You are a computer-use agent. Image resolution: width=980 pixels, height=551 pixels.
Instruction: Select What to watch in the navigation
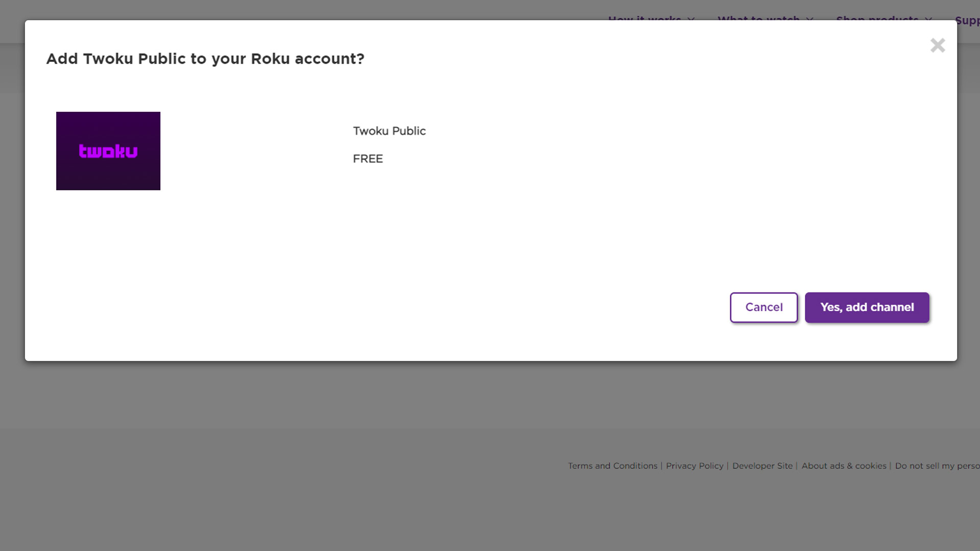[758, 20]
